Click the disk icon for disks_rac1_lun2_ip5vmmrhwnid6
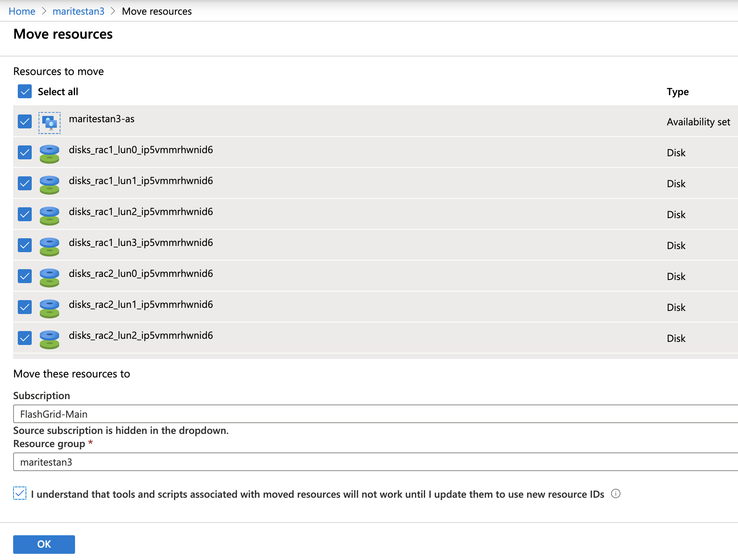Image resolution: width=738 pixels, height=560 pixels. click(50, 215)
